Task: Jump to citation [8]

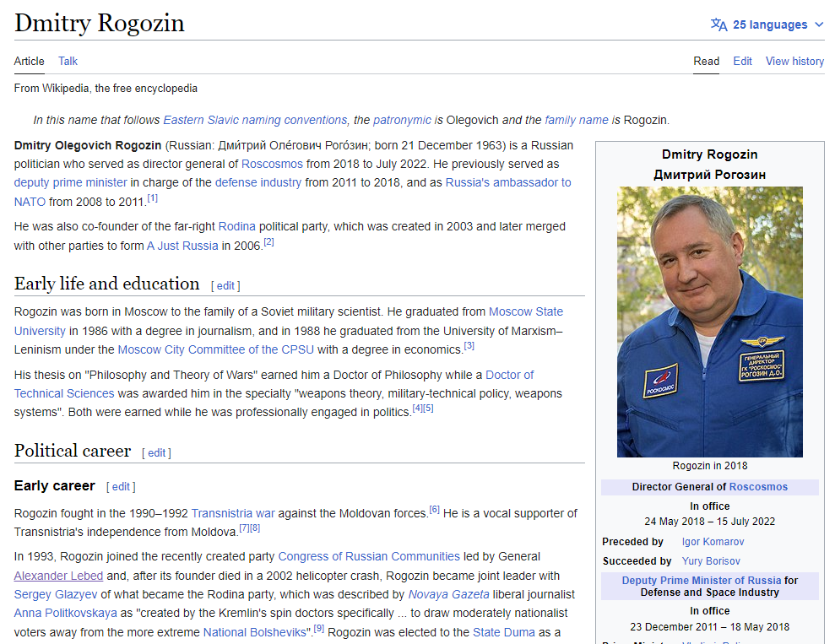Action: [x=254, y=528]
